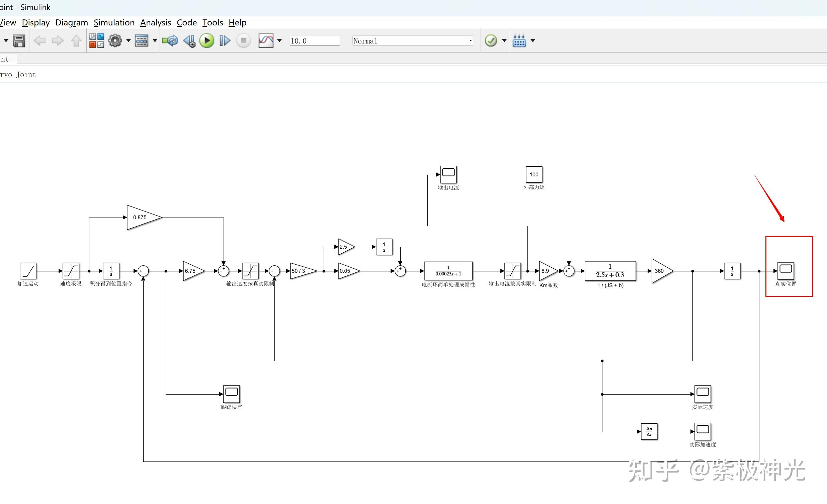Expand the simulation mode Normal dropdown
Viewport: 827px width, 504px height.
[x=470, y=41]
